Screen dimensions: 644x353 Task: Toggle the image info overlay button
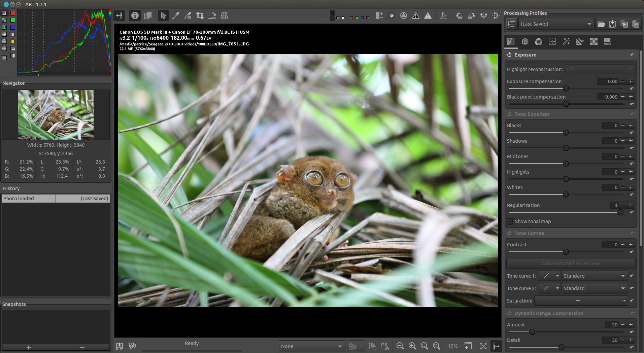135,15
